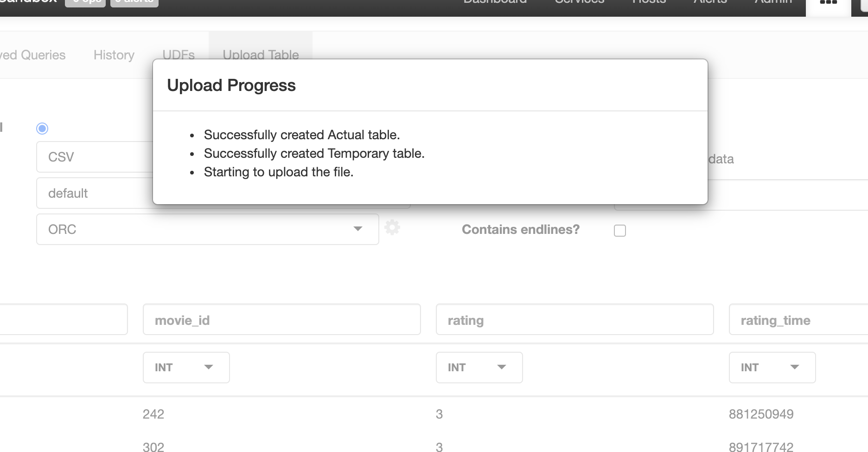Open the table storage settings gear icon
Image resolution: width=868 pixels, height=452 pixels.
point(392,228)
